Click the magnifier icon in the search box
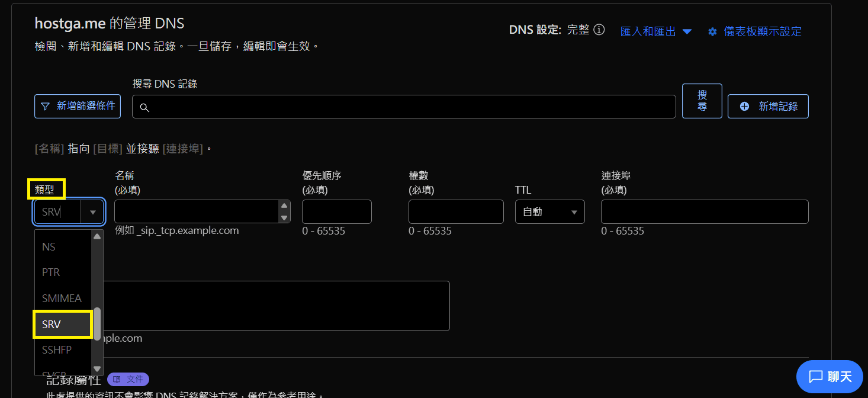The width and height of the screenshot is (868, 398). point(144,107)
